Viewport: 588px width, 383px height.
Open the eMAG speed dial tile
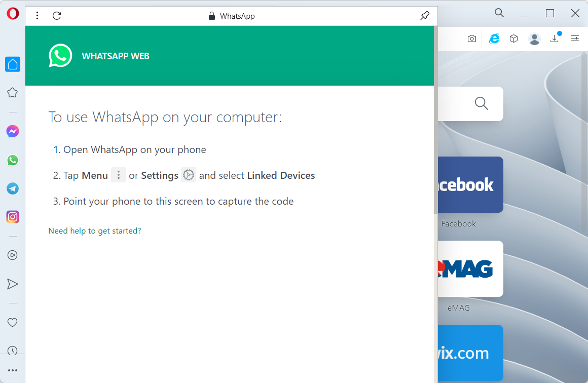470,269
